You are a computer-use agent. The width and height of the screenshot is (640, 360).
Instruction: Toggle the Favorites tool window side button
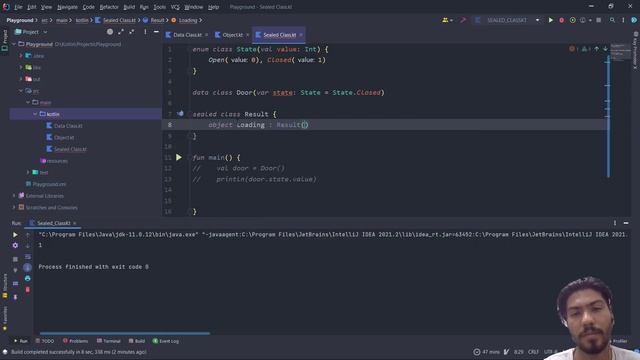(x=4, y=318)
